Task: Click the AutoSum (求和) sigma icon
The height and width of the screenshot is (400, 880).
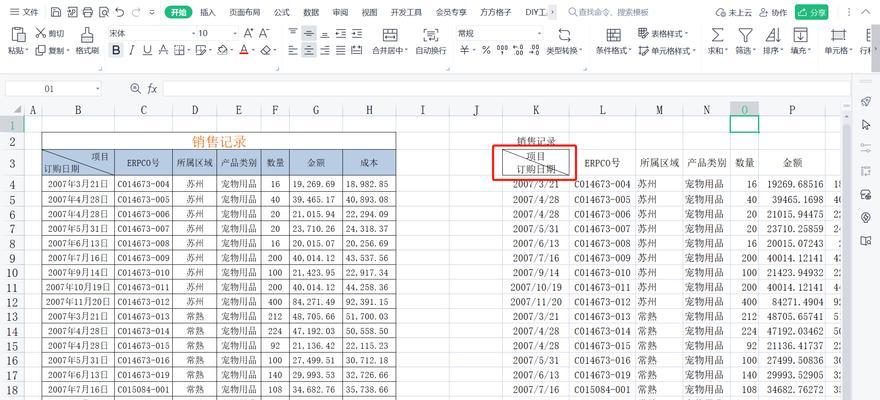Action: pyautogui.click(x=717, y=35)
